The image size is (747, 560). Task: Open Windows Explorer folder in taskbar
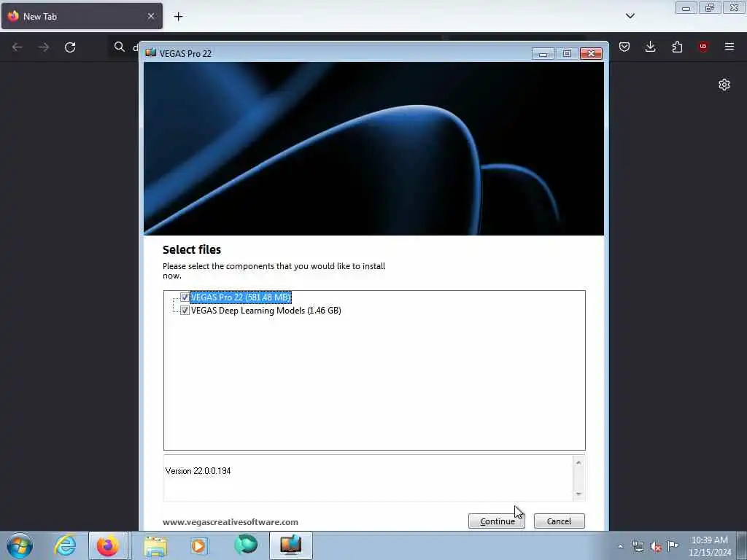tap(155, 545)
